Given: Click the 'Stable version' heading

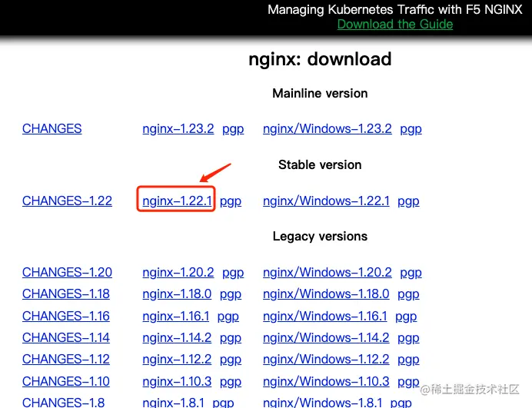Looking at the screenshot, I should click(320, 165).
